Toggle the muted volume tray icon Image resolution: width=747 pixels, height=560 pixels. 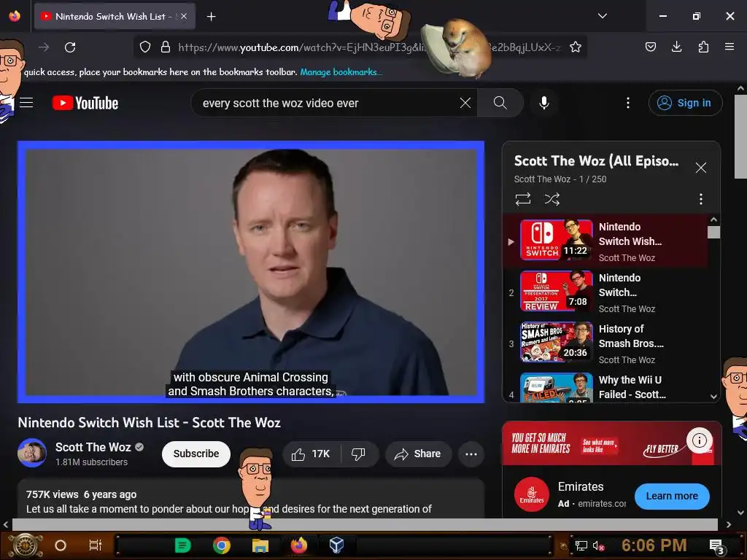pyautogui.click(x=599, y=545)
